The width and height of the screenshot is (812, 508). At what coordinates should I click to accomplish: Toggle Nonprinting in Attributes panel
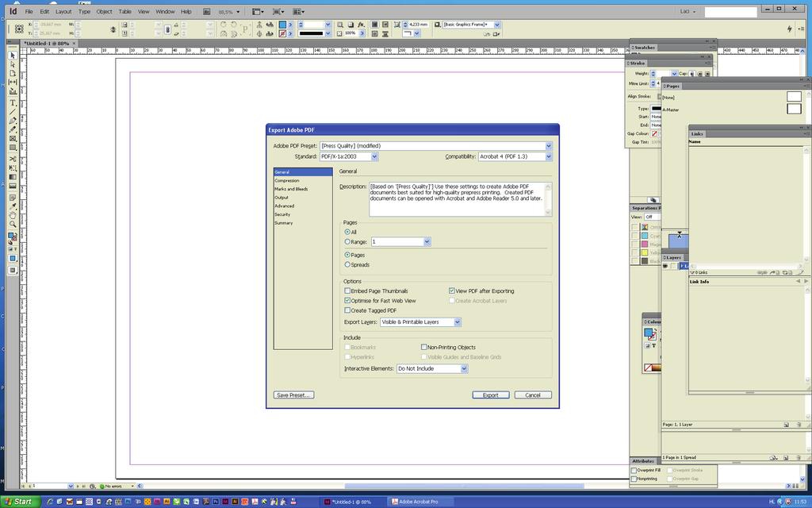(x=634, y=479)
